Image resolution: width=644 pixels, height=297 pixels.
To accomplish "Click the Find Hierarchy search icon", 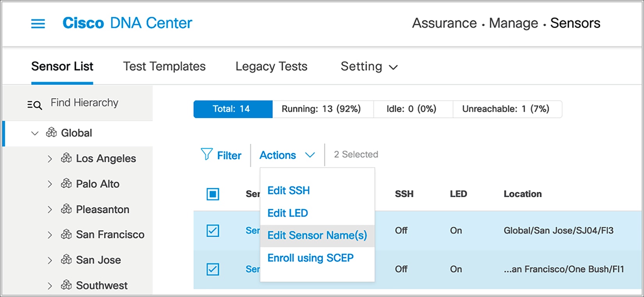I will coord(34,104).
